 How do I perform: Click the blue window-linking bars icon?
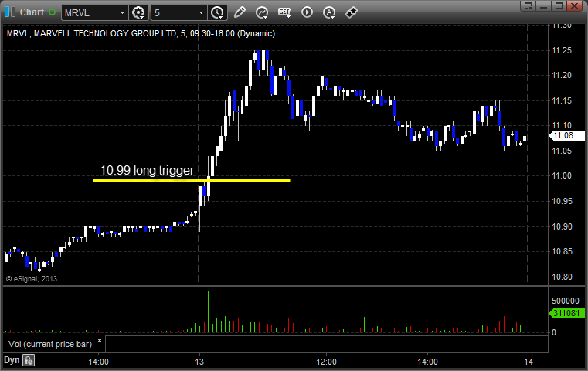click(10, 12)
